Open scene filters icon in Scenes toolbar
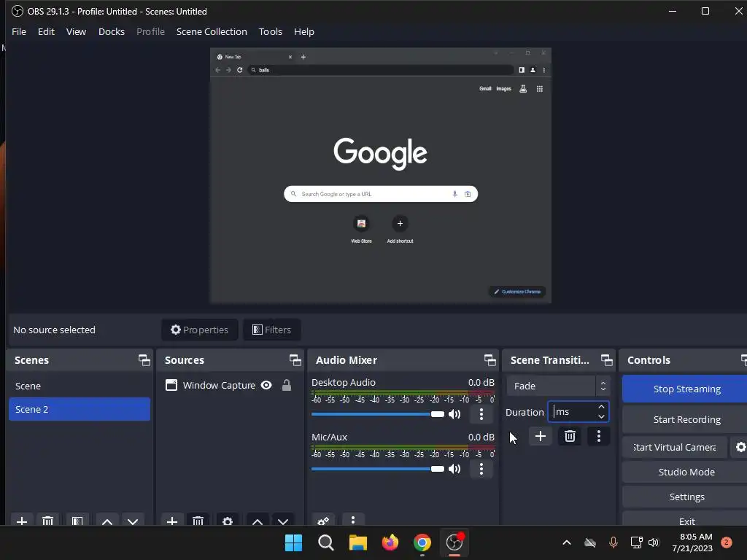This screenshot has height=560, width=747. 77,521
